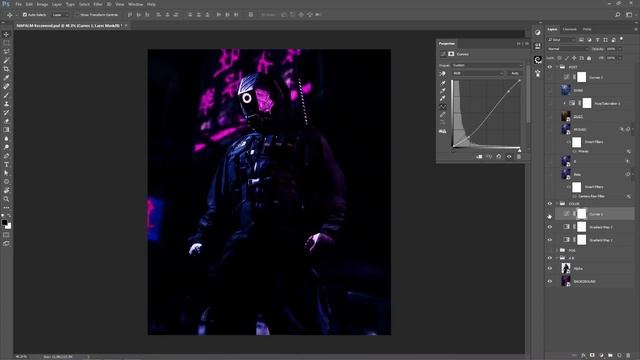Open the Image menu

(42, 4)
